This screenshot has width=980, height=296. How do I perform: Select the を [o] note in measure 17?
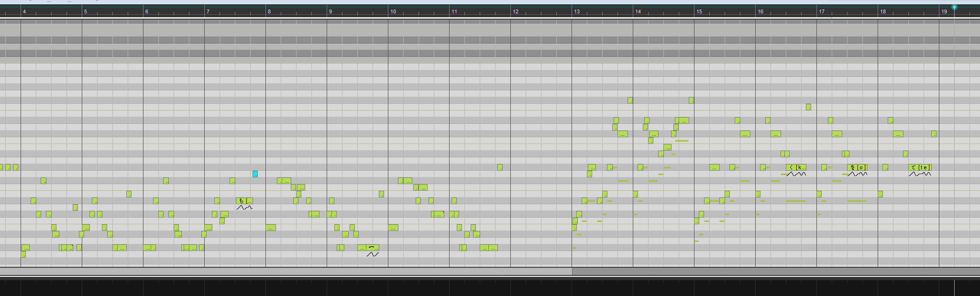point(857,167)
